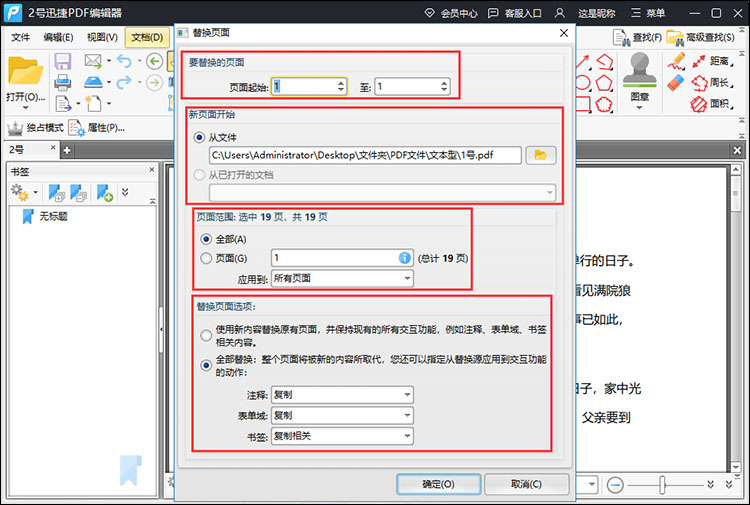Viewport: 750px width, 505px height.
Task: Click the Stamp (图章) tool icon
Action: point(640,70)
